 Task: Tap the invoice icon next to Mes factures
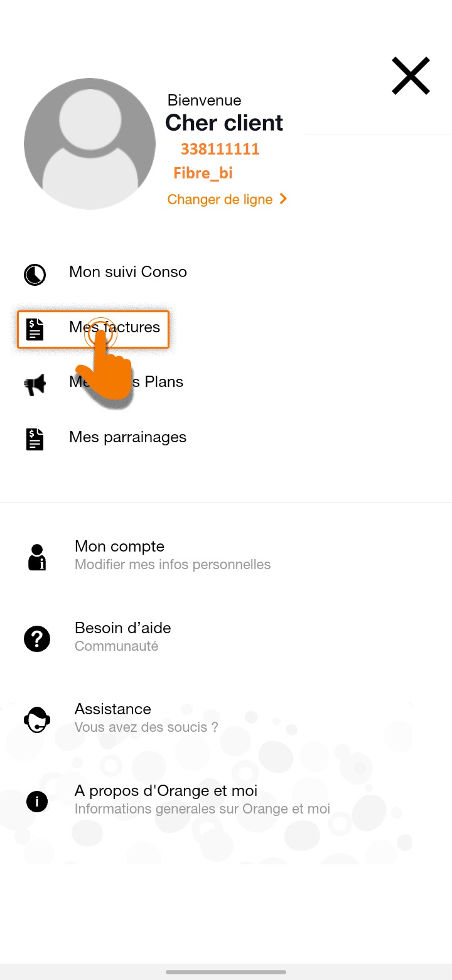pyautogui.click(x=35, y=329)
